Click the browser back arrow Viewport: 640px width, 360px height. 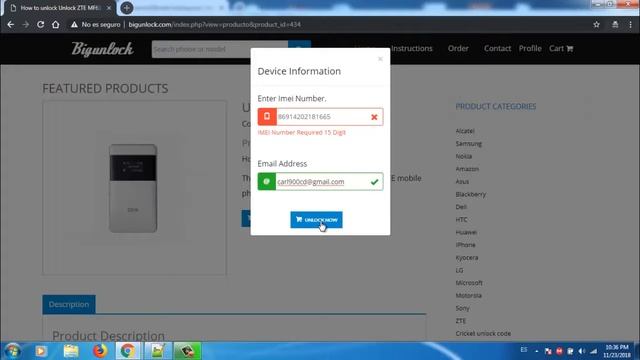(11, 24)
